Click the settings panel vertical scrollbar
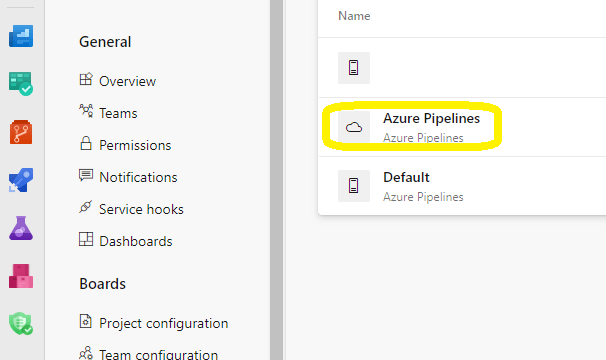 point(276,180)
